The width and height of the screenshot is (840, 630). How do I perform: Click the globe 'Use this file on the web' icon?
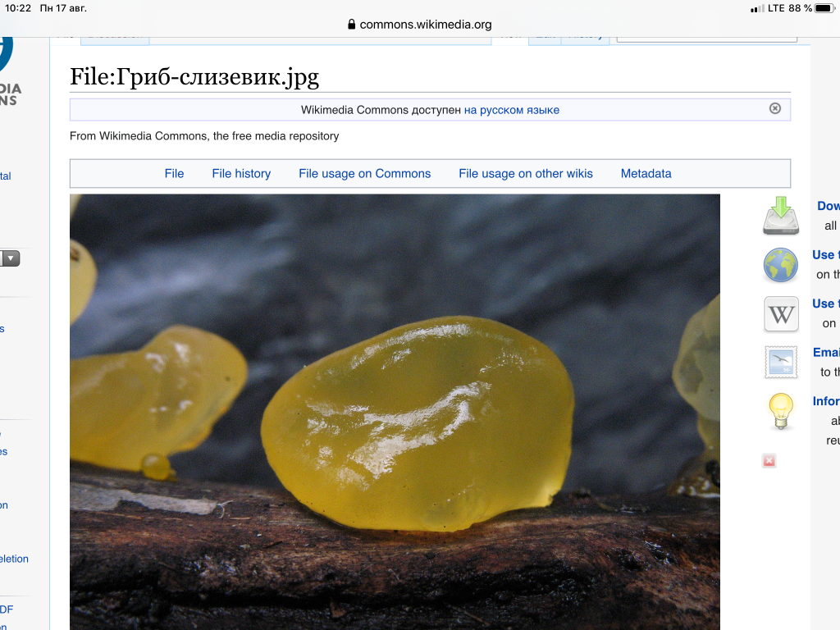780,265
